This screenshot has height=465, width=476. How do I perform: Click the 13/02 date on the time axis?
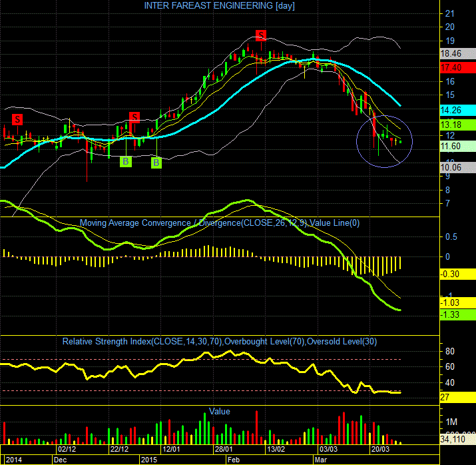click(276, 449)
